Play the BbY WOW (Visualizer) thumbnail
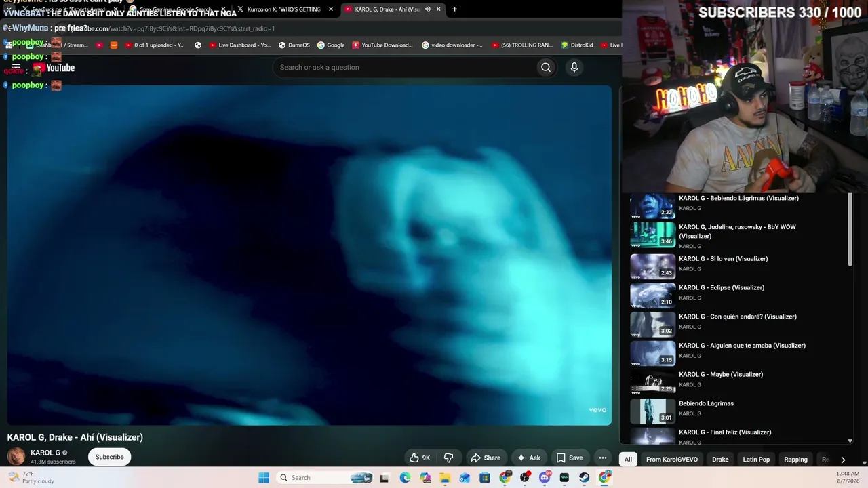The height and width of the screenshot is (488, 868). click(653, 235)
